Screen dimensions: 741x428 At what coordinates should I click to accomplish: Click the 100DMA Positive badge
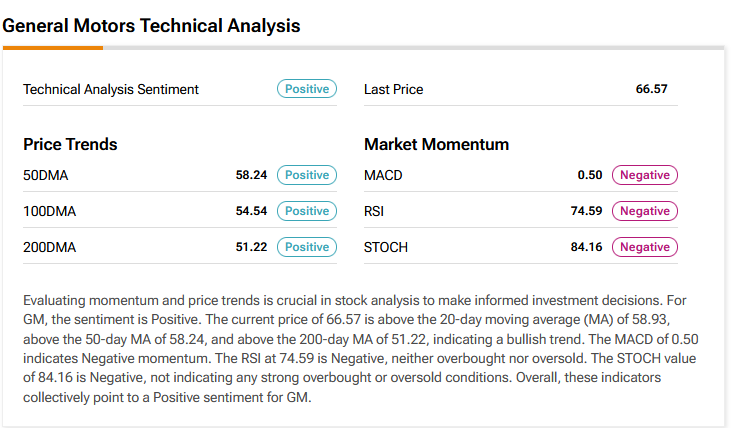[x=307, y=211]
